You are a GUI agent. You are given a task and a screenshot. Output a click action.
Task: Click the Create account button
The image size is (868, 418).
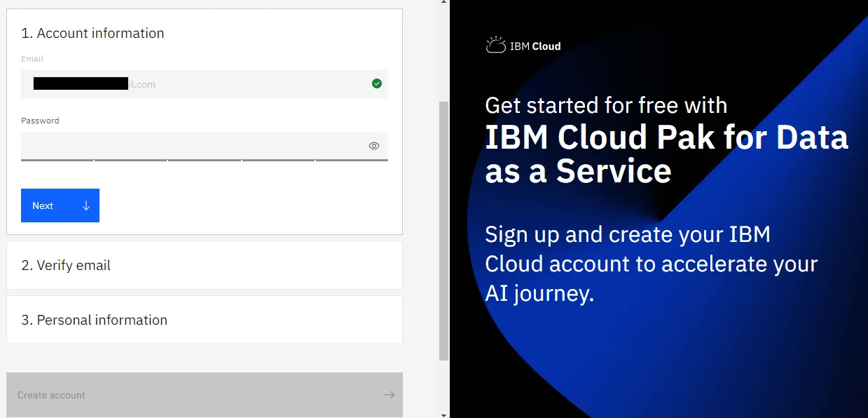205,395
